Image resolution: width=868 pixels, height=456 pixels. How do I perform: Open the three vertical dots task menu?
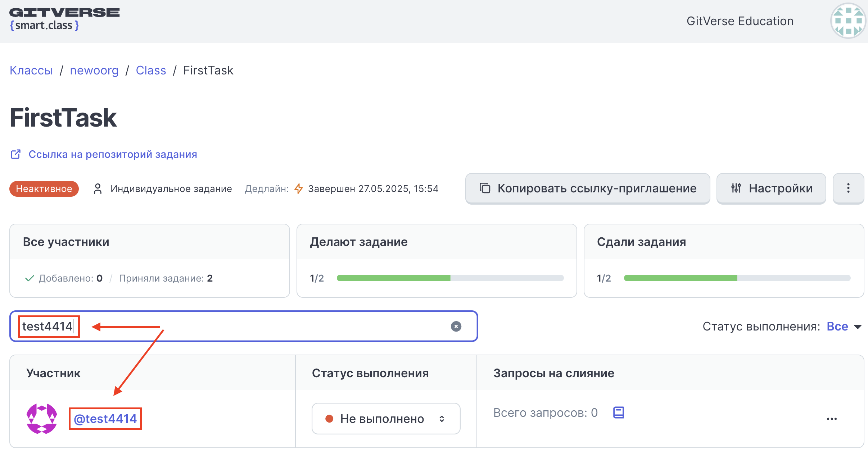click(x=848, y=188)
